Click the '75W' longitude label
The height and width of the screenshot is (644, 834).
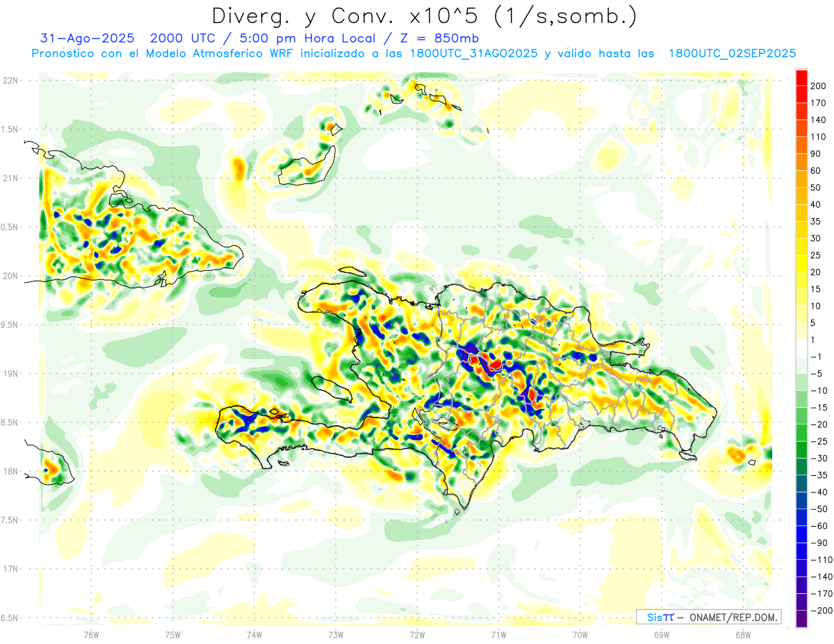tap(173, 634)
